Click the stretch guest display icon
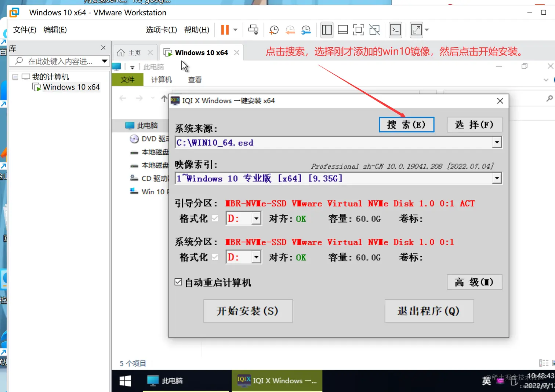 [x=416, y=30]
